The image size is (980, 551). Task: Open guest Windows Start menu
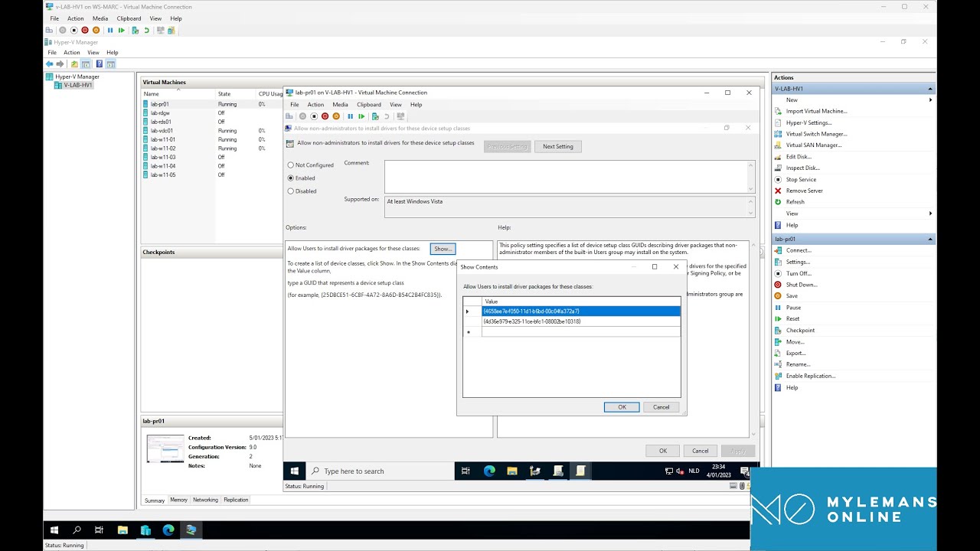(x=294, y=471)
